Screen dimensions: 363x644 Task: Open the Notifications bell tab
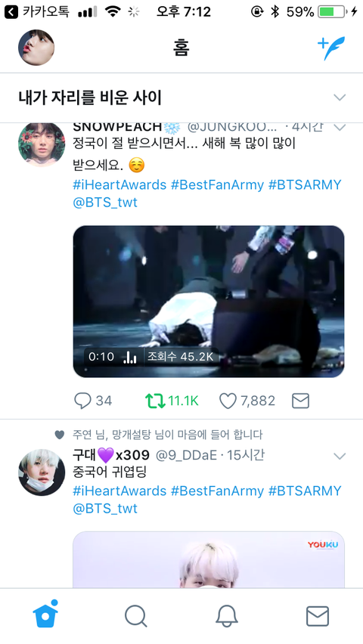coord(227,616)
